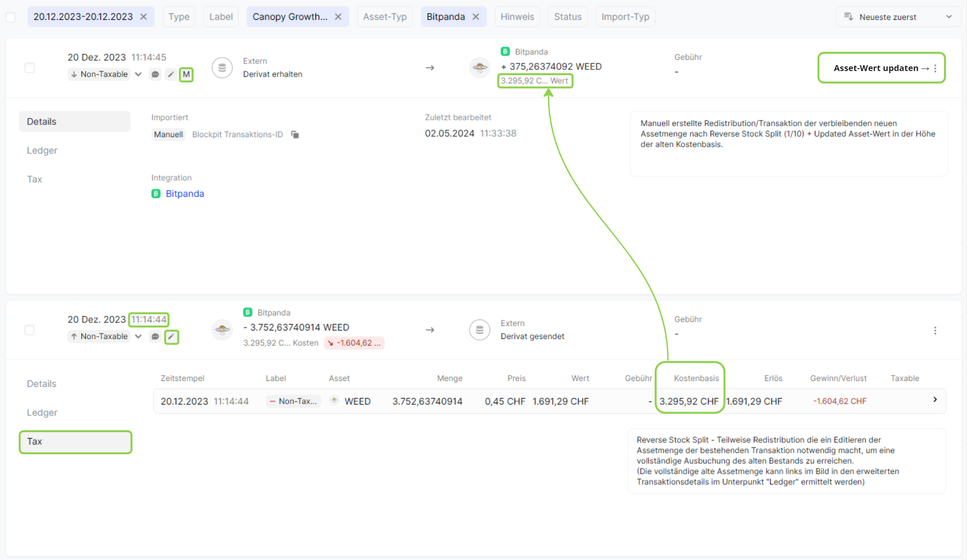967x560 pixels.
Task: Click the tax row timestamp 20.12.2023 11:14:44
Action: pyautogui.click(x=205, y=402)
